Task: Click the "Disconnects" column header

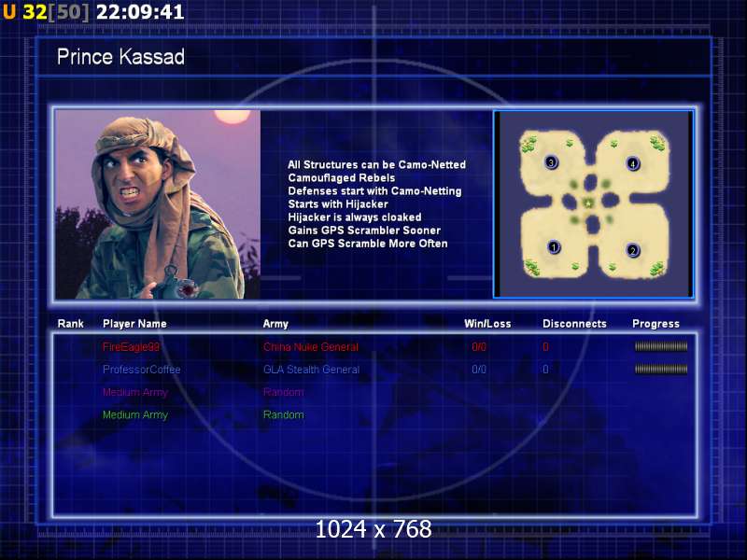Action: click(x=574, y=324)
